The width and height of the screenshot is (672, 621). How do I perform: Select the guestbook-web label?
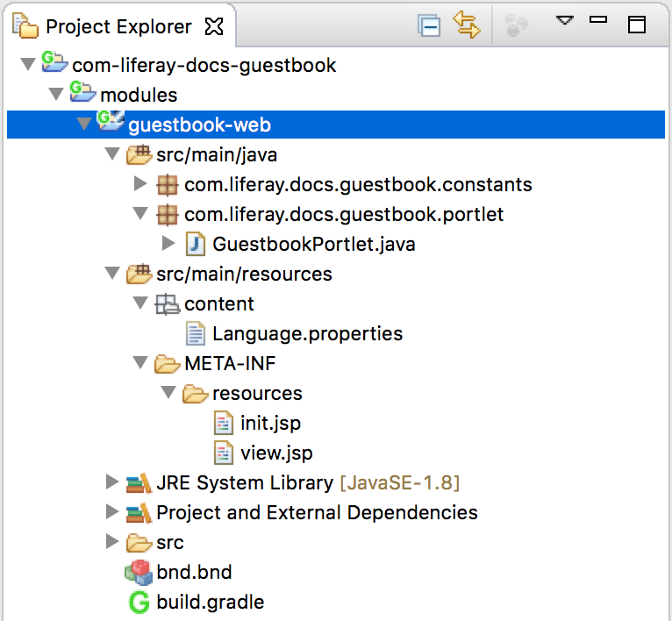click(x=200, y=125)
